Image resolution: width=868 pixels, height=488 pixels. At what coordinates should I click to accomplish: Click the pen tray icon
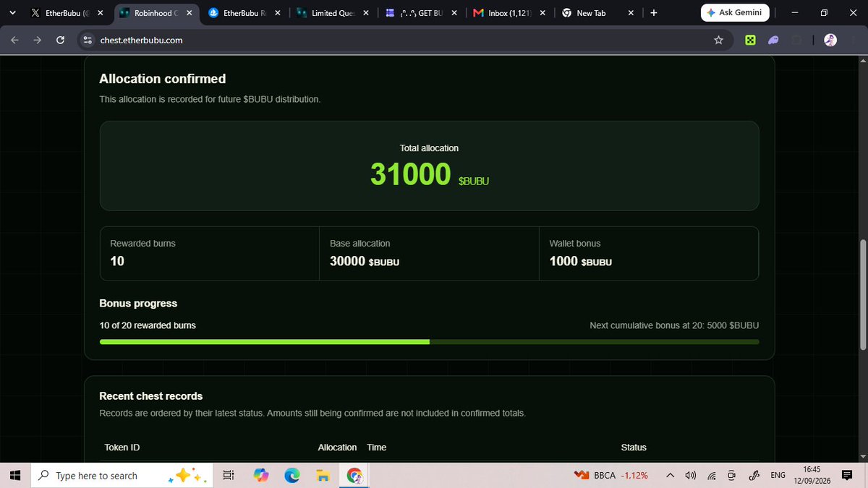click(x=753, y=475)
